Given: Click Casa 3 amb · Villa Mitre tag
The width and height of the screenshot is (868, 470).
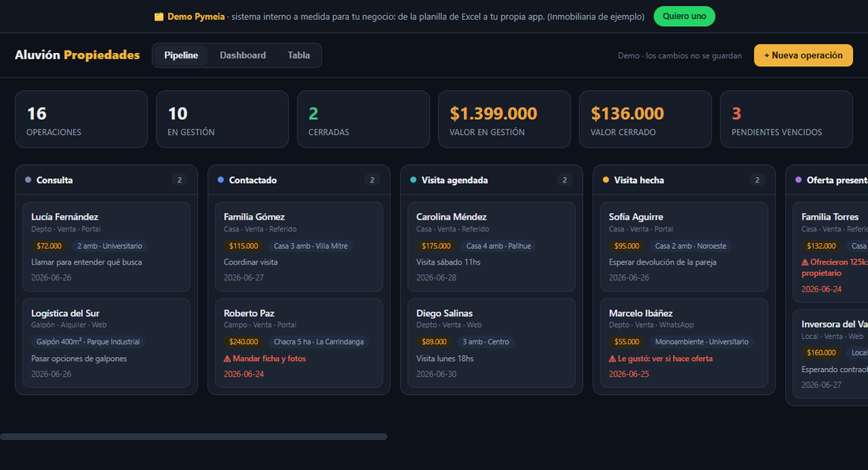Looking at the screenshot, I should 311,246.
